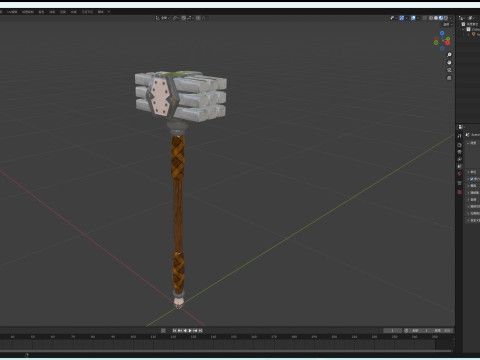Image resolution: width=480 pixels, height=360 pixels.
Task: Collapse the Collection item in outliner
Action: (463, 29)
